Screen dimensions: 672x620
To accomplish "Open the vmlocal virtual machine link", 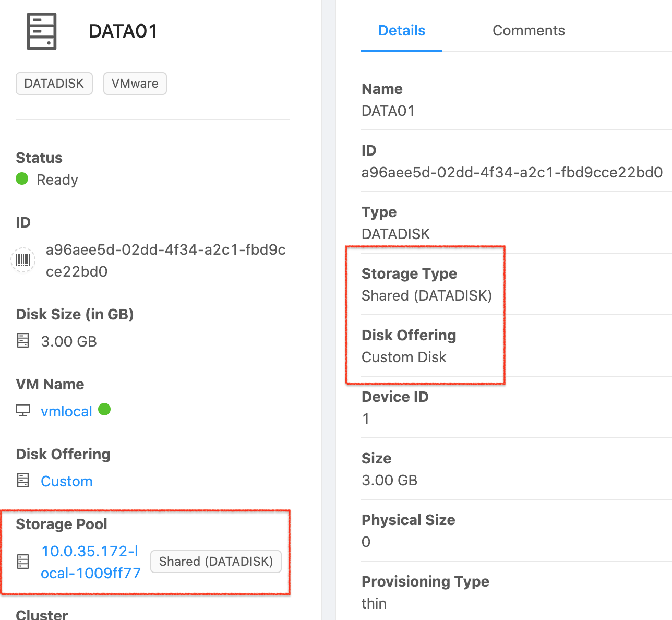I will [66, 411].
